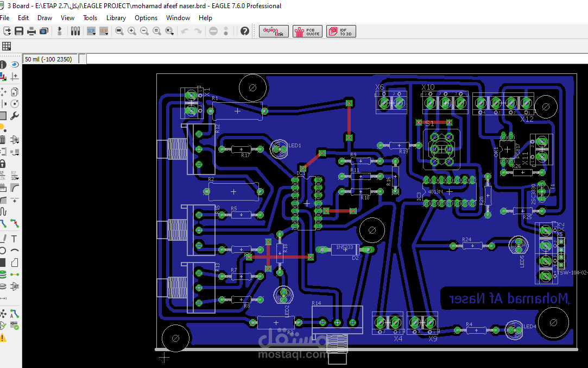The image size is (588, 368).
Task: Choose the Delete trash can tool
Action: (2, 140)
